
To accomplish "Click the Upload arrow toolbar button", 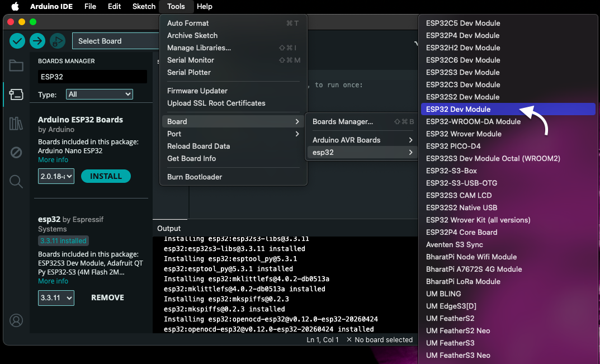I will pos(37,41).
